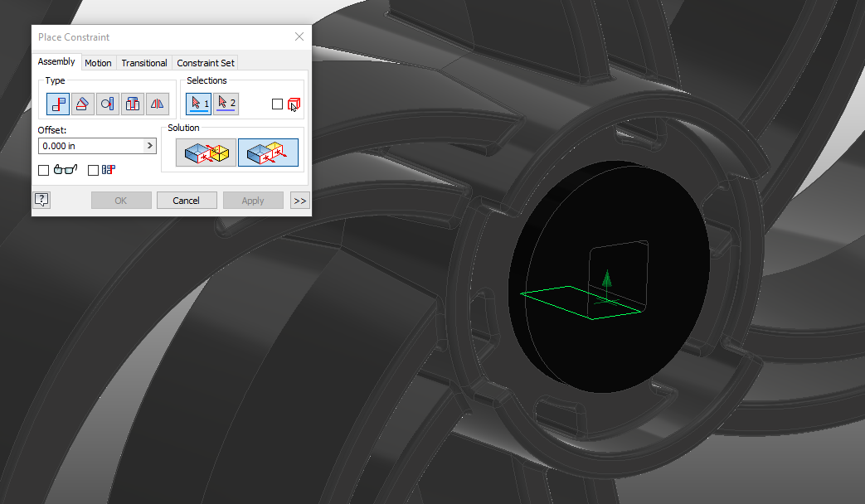Confirm with the OK button

(121, 200)
